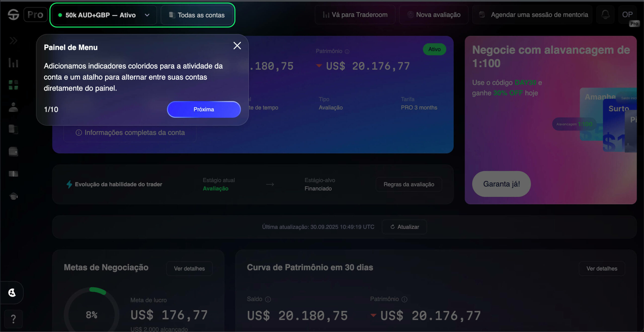Image resolution: width=644 pixels, height=332 pixels.
Task: Close the Painel de Menu popup
Action: (237, 46)
